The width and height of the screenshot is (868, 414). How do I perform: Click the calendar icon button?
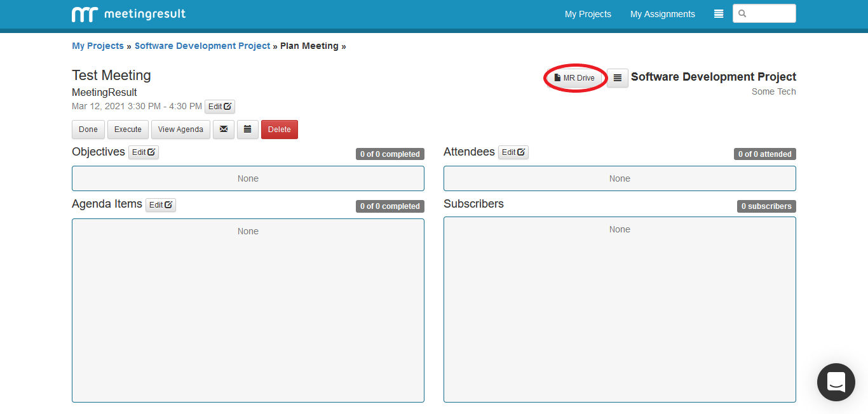(x=248, y=130)
